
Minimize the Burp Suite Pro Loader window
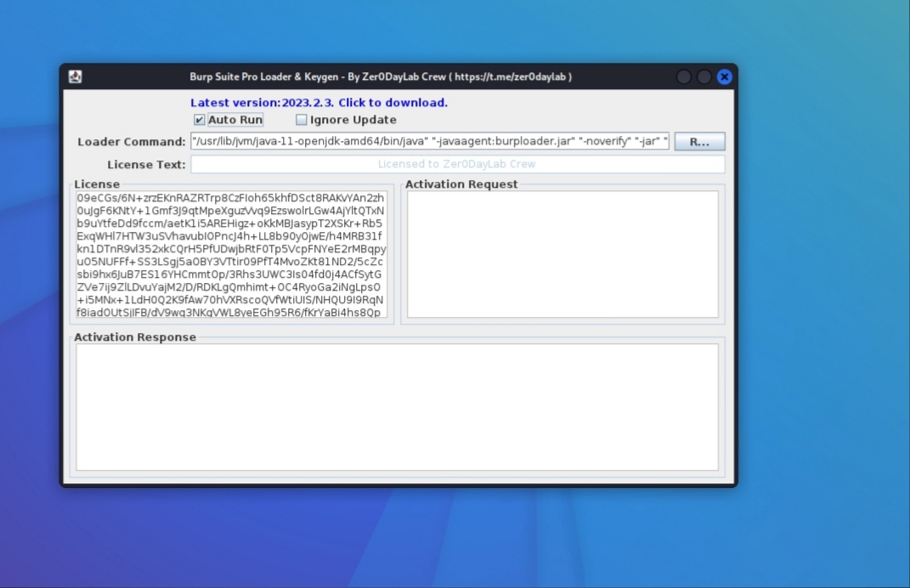tap(684, 76)
